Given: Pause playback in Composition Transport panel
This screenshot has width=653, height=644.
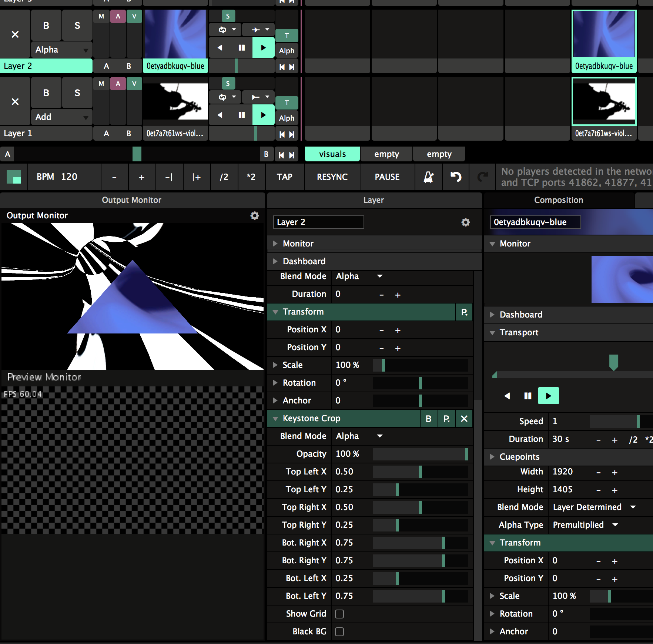Looking at the screenshot, I should tap(528, 396).
